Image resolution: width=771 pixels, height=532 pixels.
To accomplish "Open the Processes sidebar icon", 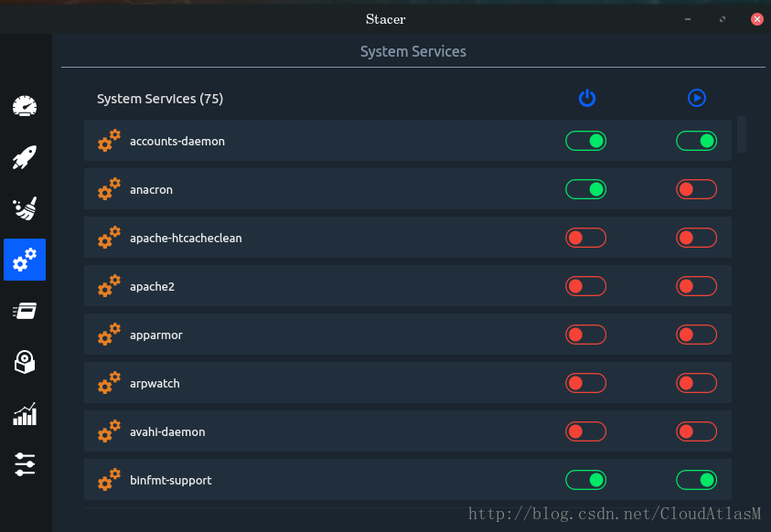I will (25, 311).
